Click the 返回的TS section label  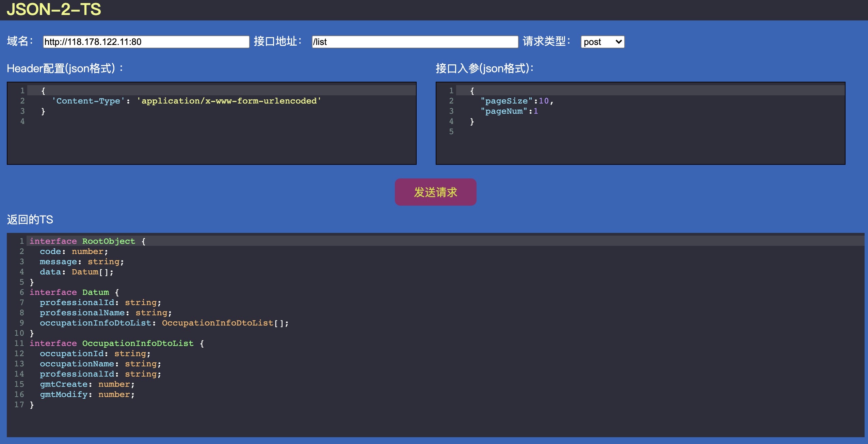[x=30, y=220]
